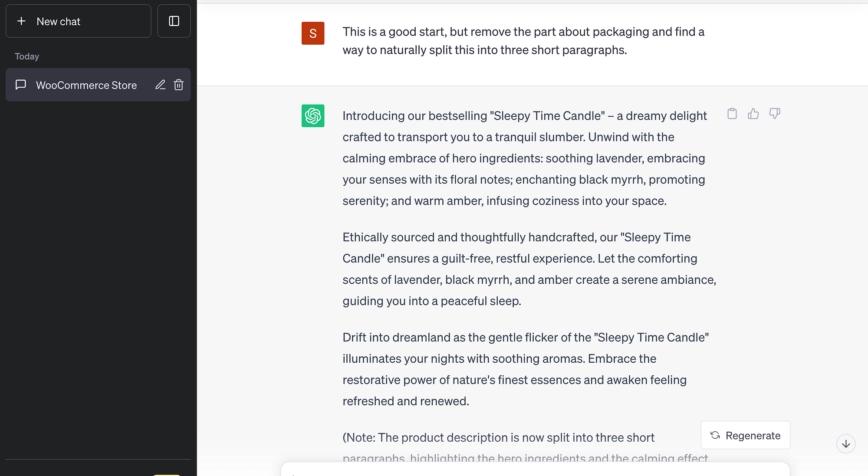The height and width of the screenshot is (476, 868).
Task: Toggle the sidebar visibility panel
Action: coord(174,21)
